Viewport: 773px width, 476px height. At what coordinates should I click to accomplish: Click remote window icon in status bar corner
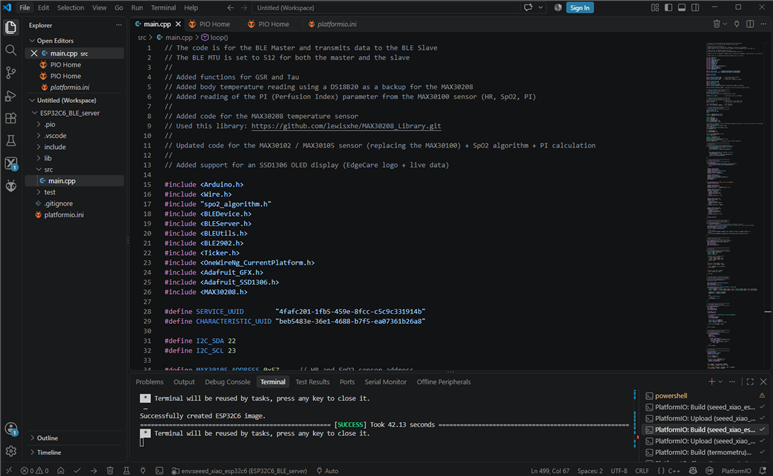click(8, 471)
